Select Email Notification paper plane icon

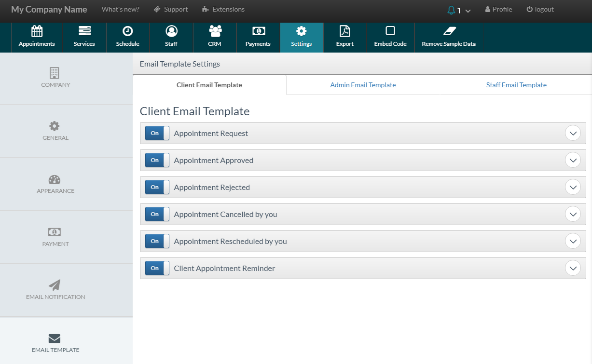click(55, 285)
